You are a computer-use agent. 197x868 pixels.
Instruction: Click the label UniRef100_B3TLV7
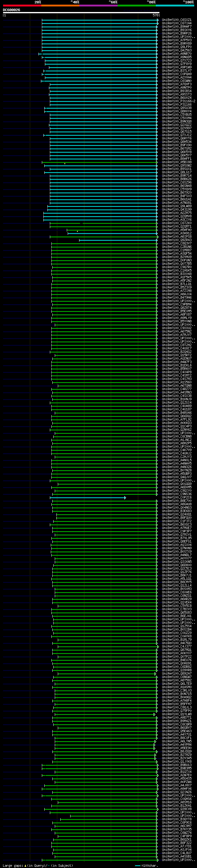click(x=176, y=71)
